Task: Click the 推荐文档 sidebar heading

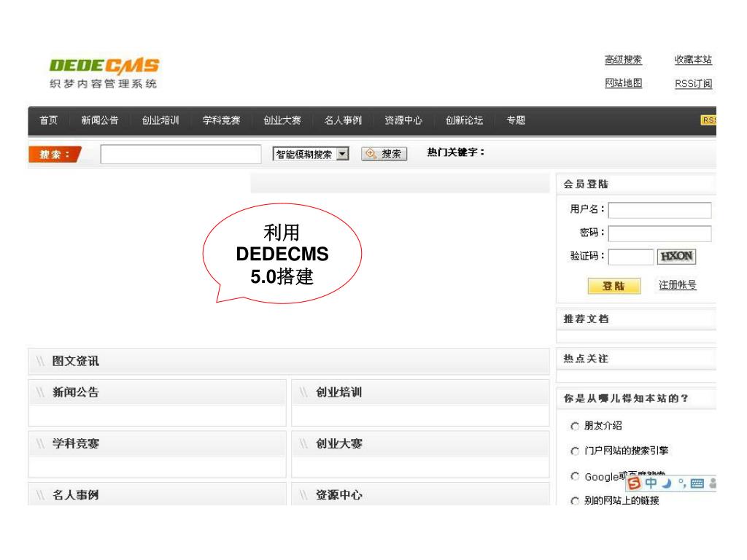Action: (586, 319)
